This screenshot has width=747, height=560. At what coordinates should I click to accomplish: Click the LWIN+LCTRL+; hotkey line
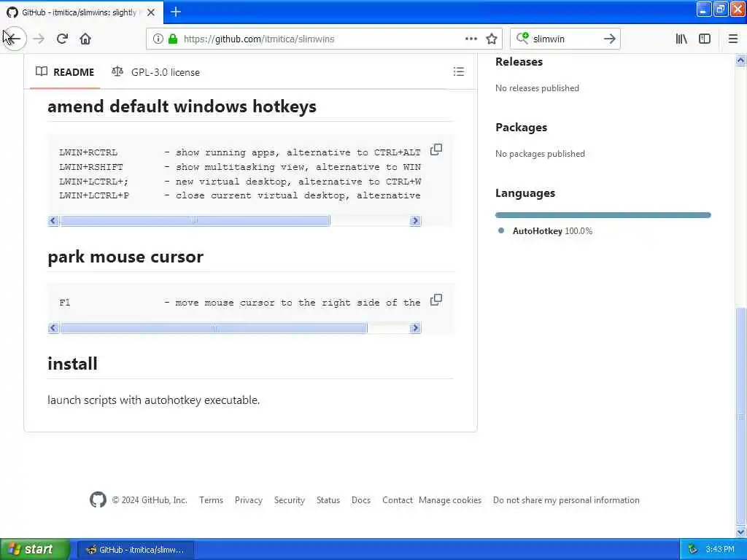click(x=239, y=182)
